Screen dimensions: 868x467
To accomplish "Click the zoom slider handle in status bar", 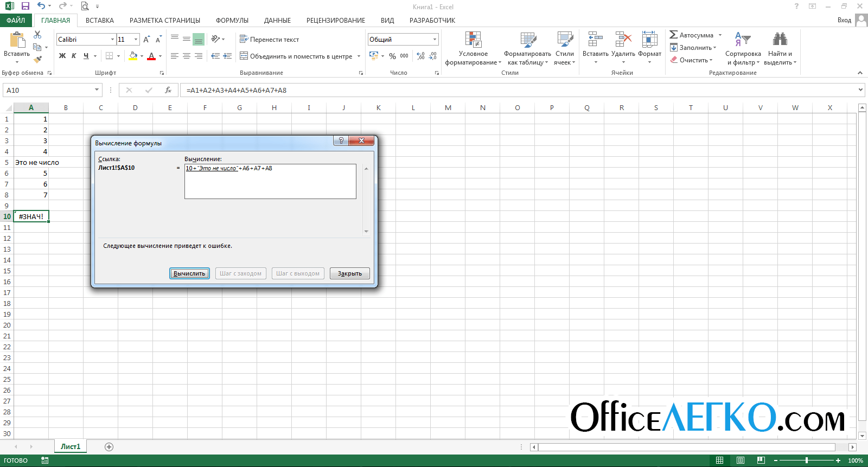I will pos(807,460).
